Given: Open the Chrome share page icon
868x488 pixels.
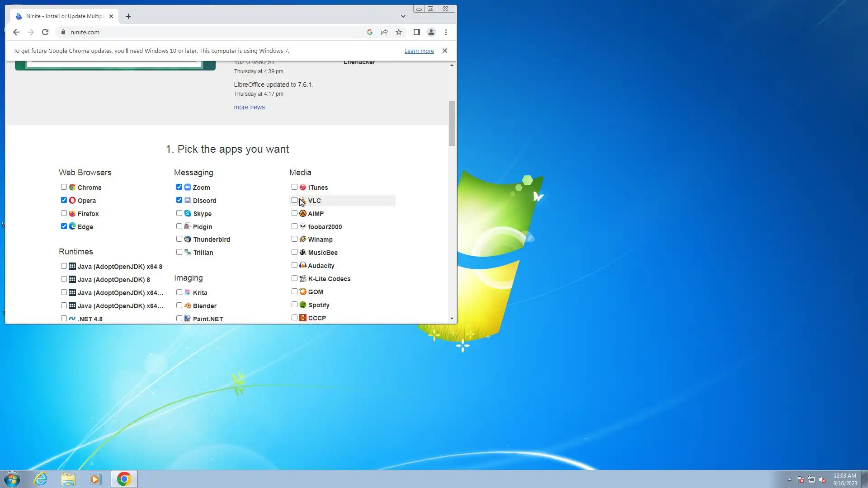Looking at the screenshot, I should (x=384, y=32).
